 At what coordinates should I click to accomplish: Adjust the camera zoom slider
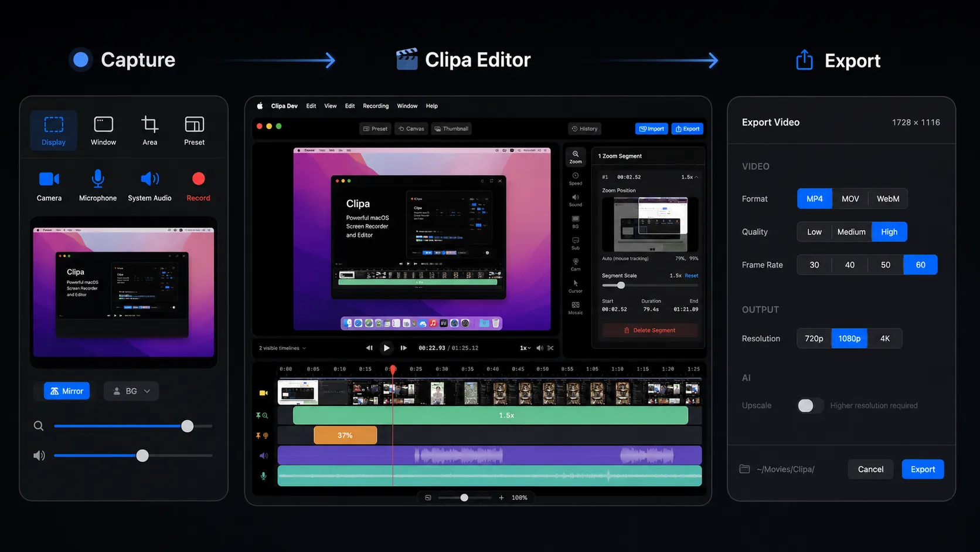coord(133,426)
